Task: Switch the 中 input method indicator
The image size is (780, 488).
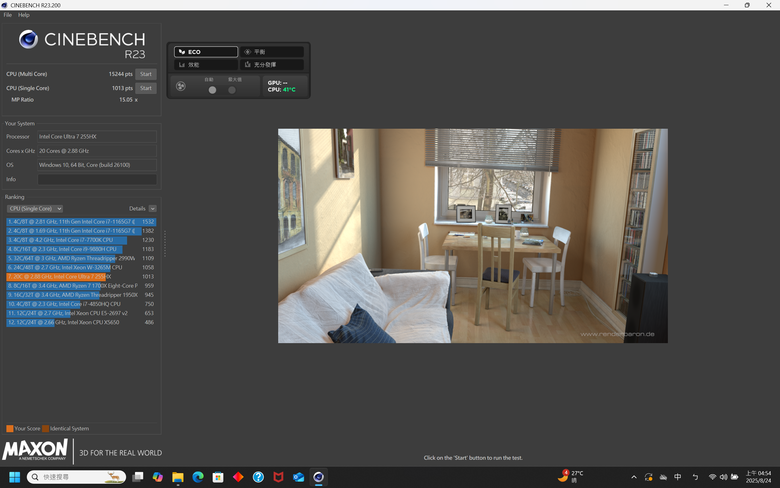Action: click(678, 477)
